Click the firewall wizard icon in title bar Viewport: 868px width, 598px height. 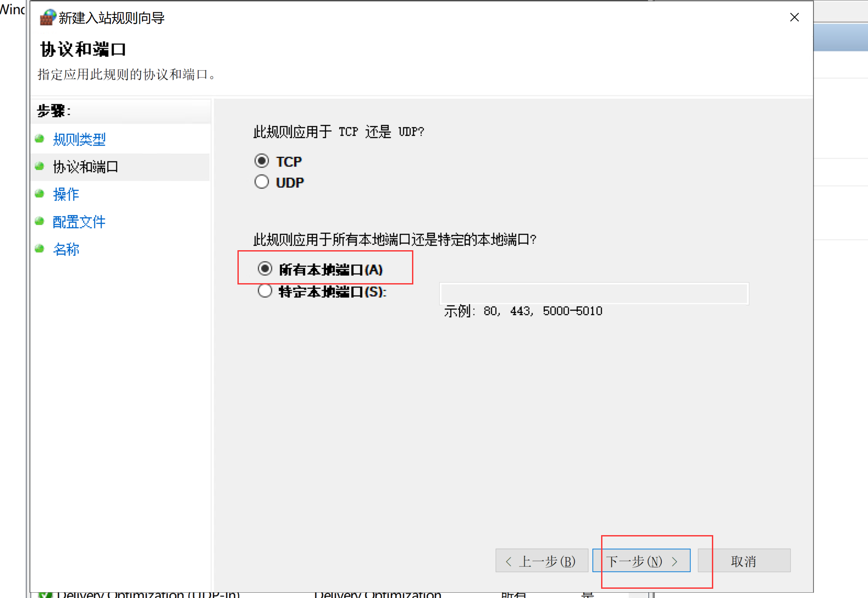tap(47, 18)
